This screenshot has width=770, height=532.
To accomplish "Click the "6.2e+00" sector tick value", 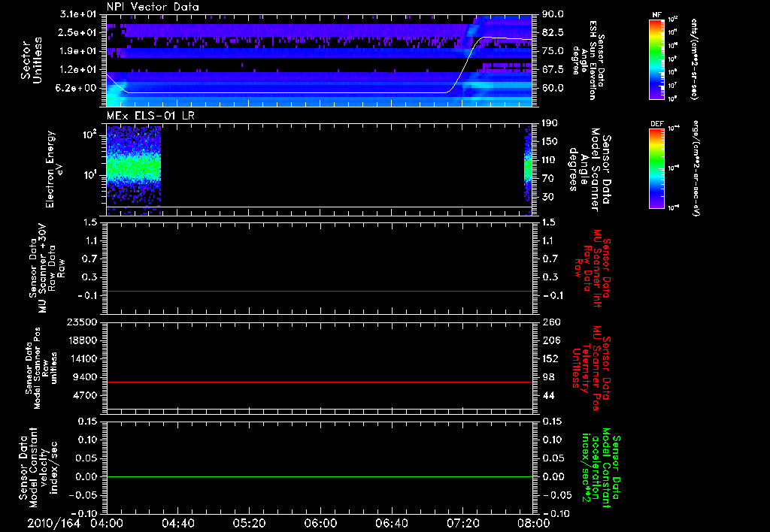I will [x=77, y=89].
